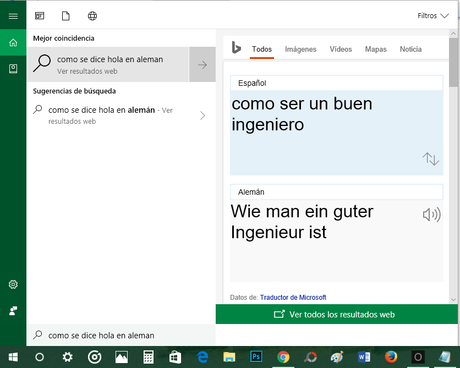Open the Alemán target language selector
460x368 pixels.
point(336,192)
